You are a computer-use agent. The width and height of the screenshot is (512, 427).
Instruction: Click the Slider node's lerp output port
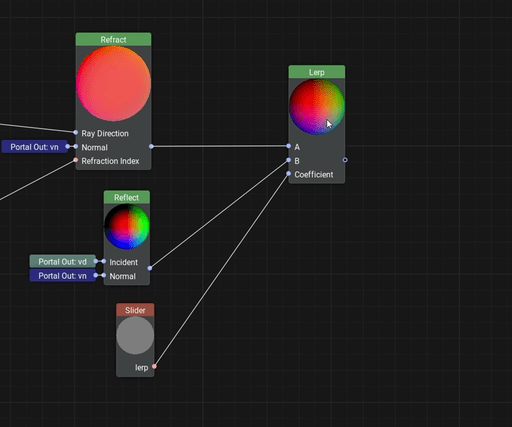tap(154, 367)
